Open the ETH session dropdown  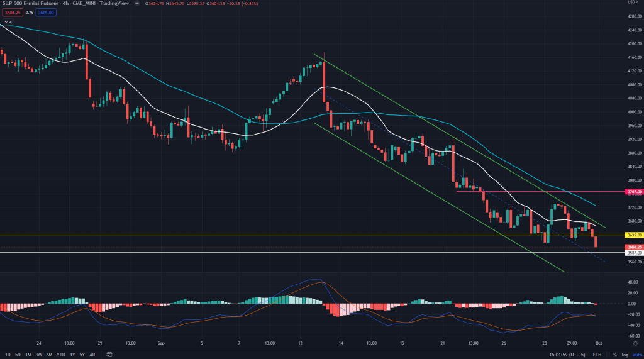(x=596, y=355)
